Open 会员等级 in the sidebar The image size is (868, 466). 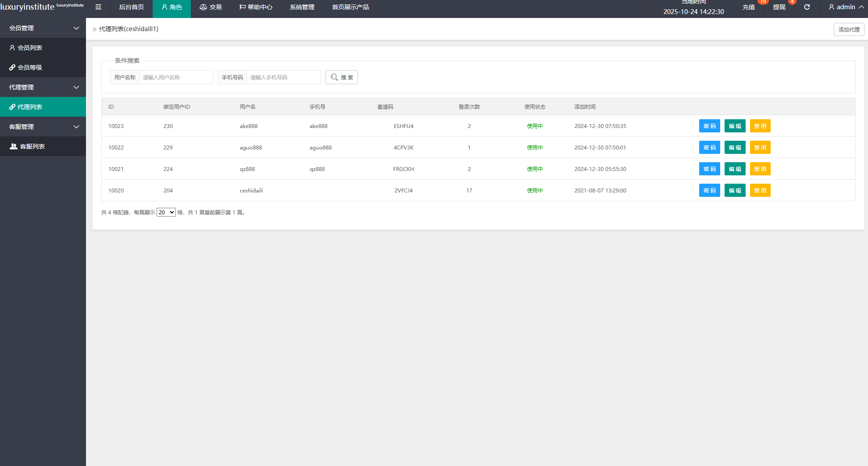pos(30,68)
